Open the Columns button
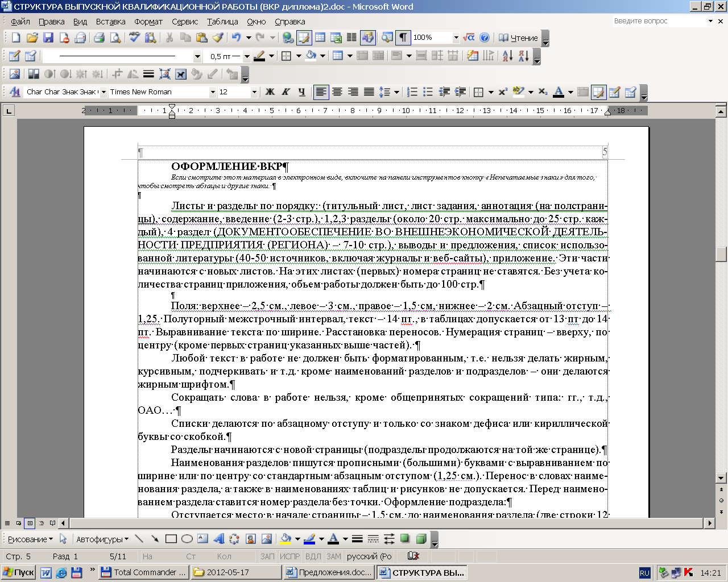This screenshot has height=582, width=728. [x=352, y=38]
